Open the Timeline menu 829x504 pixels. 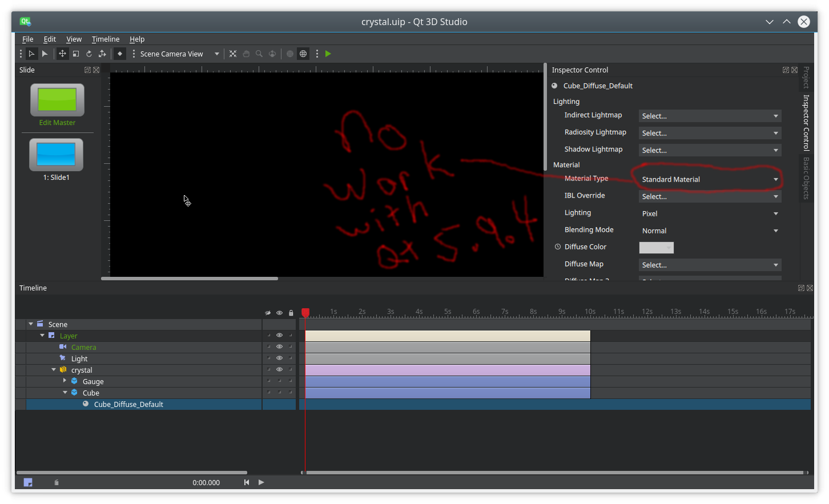click(x=106, y=39)
